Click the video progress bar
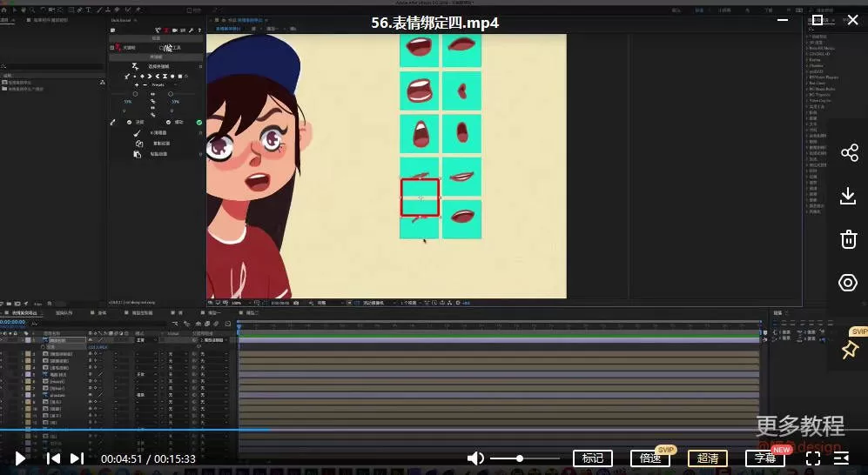This screenshot has width=868, height=475. [x=435, y=429]
